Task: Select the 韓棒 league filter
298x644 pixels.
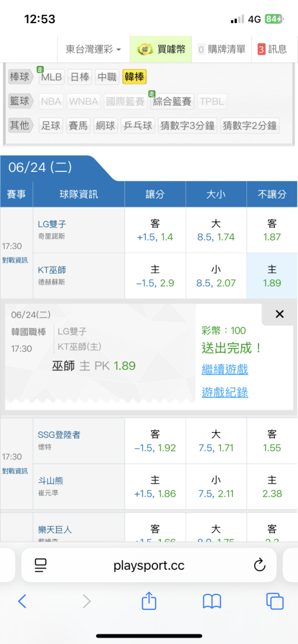Action: pyautogui.click(x=134, y=77)
